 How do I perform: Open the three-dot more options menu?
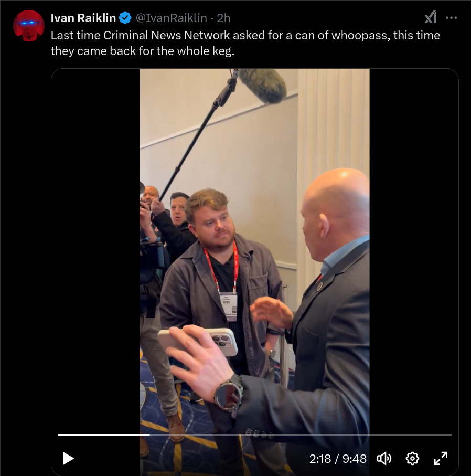tap(451, 18)
